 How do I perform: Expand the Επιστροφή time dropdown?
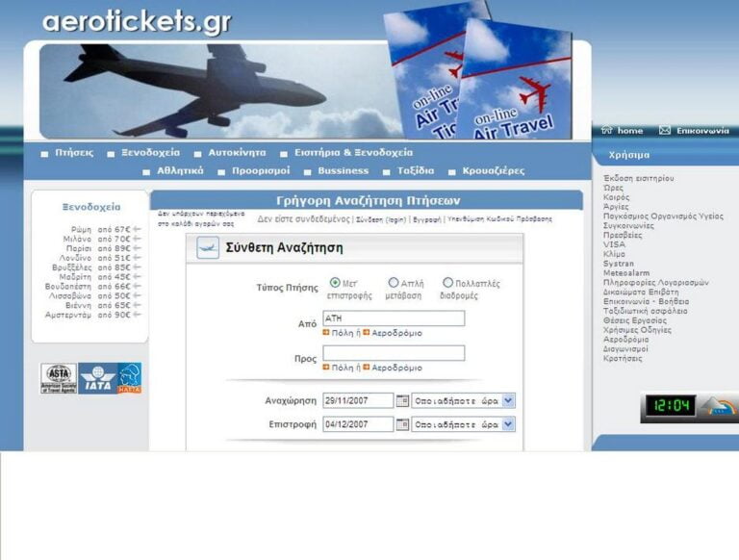point(508,424)
